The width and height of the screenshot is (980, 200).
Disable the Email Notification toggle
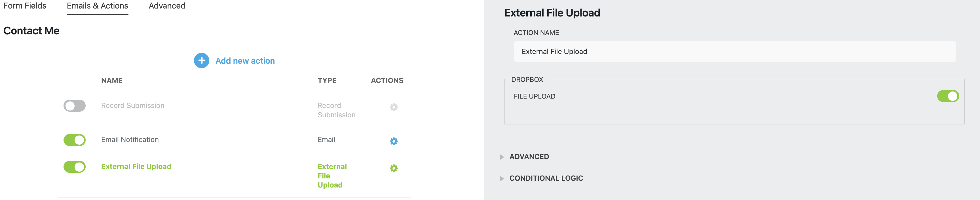tap(75, 140)
